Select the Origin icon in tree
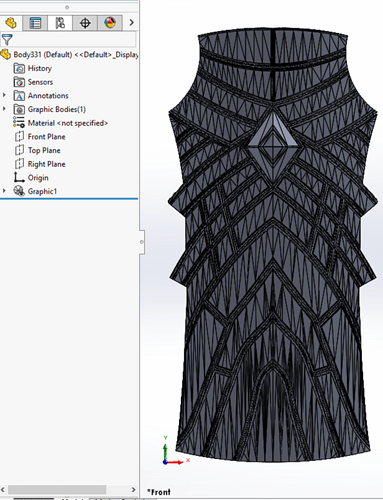Screen dimensions: 383x500 coord(19,177)
